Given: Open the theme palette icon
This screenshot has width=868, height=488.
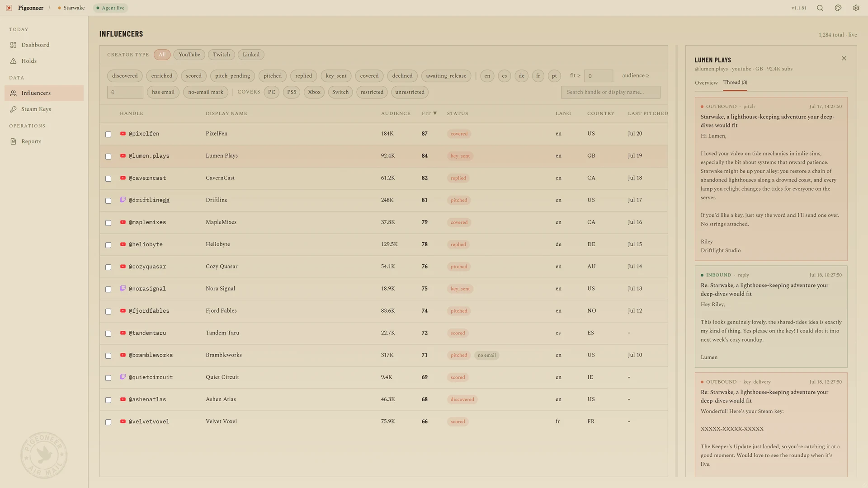Looking at the screenshot, I should pyautogui.click(x=838, y=8).
